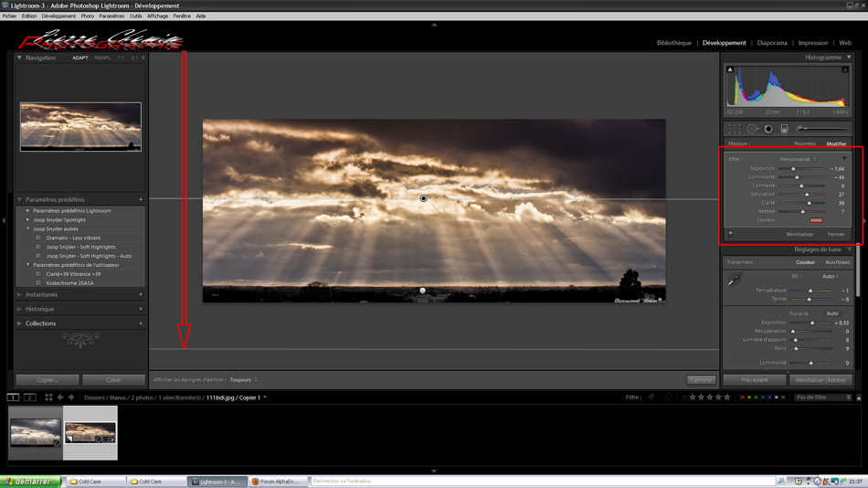Collapse the Paramètres prédéfinis panel

pyautogui.click(x=19, y=199)
